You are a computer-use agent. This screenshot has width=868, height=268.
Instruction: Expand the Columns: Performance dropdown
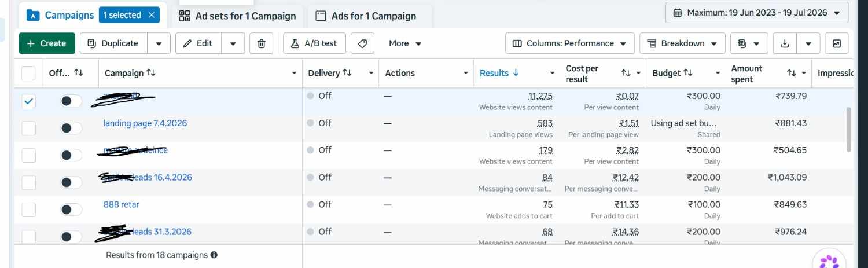569,43
